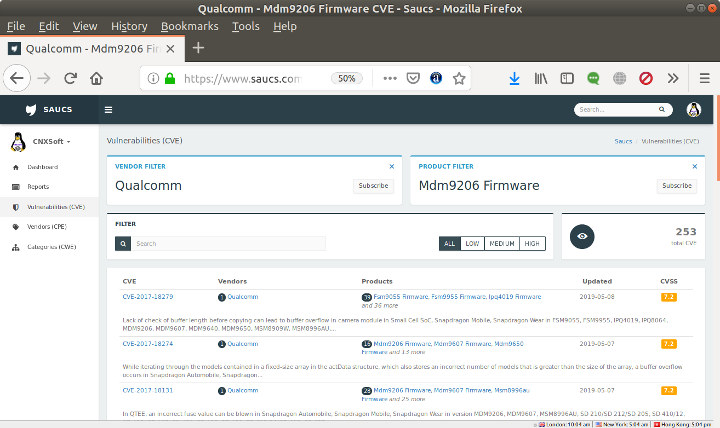Click the Fsm9055 Firmware product link

(400, 297)
